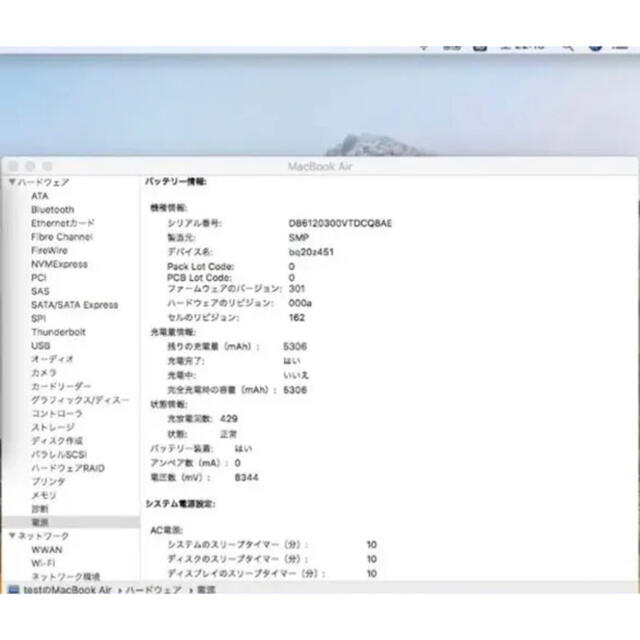Image resolution: width=640 pixels, height=640 pixels.
Task: Click ディスプレイのスリープタイマー row label
Action: pos(246,573)
